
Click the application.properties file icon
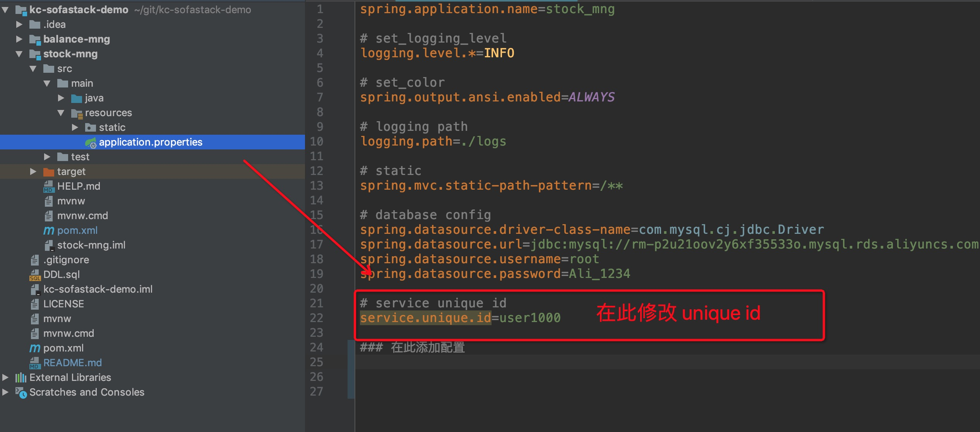click(89, 142)
